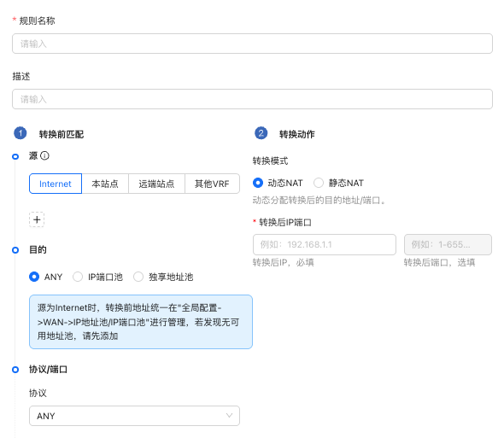Choose the 静态NAT conversion mode
This screenshot has width=504, height=438.
click(x=319, y=183)
